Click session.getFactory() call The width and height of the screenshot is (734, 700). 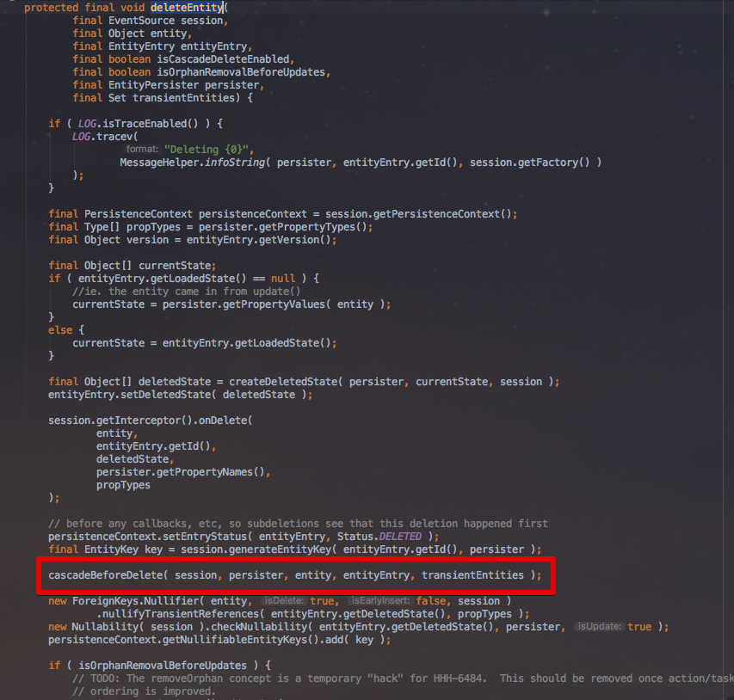point(529,163)
